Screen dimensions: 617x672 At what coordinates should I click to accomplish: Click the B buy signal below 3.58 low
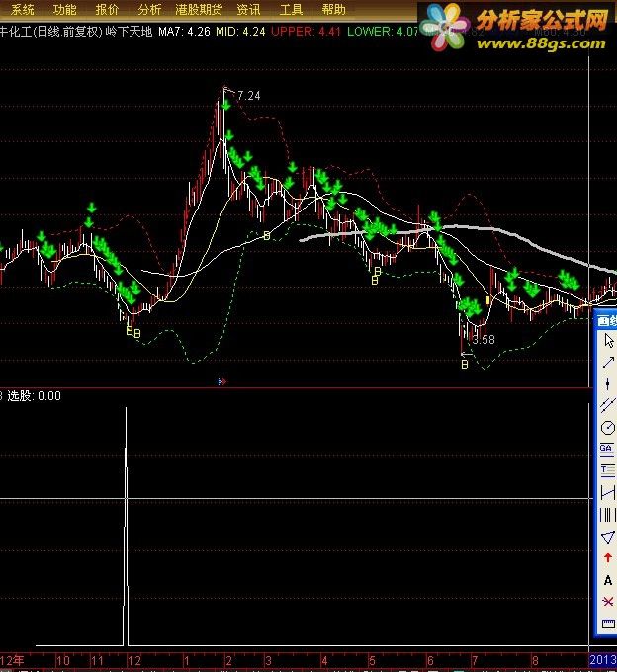[x=465, y=365]
